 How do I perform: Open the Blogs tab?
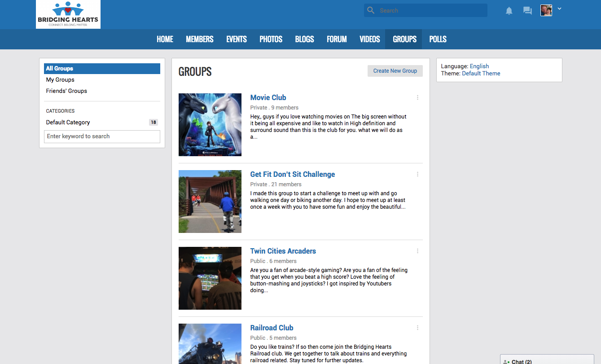point(304,39)
